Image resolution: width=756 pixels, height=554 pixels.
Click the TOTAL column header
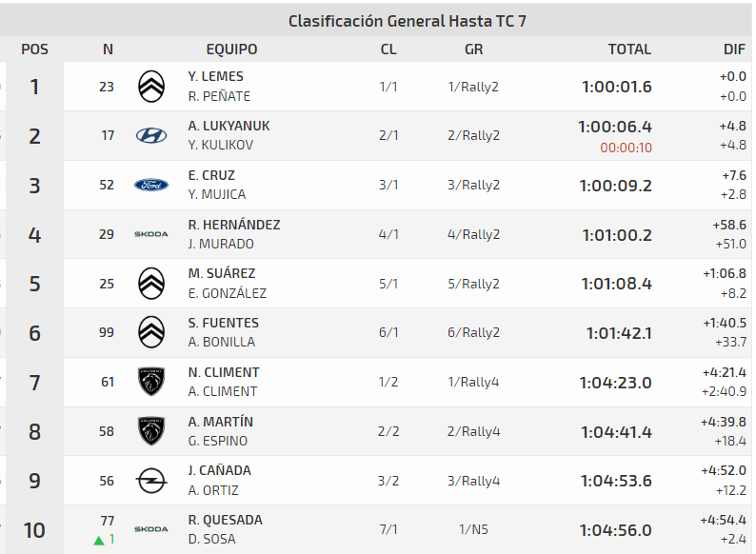(629, 49)
